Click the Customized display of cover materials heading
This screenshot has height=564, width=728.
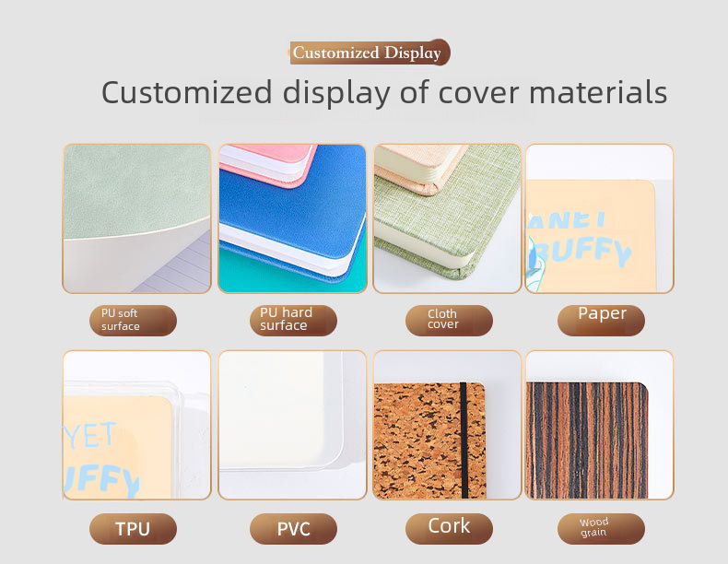tap(384, 92)
